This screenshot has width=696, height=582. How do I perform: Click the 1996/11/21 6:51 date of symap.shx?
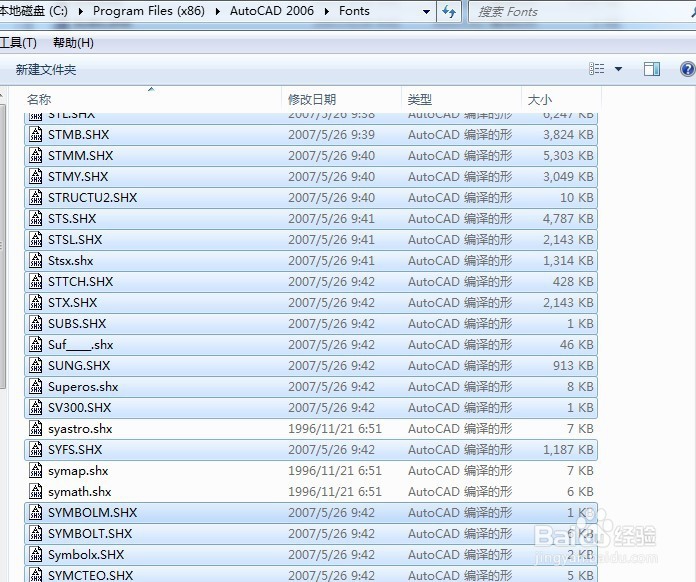(335, 471)
